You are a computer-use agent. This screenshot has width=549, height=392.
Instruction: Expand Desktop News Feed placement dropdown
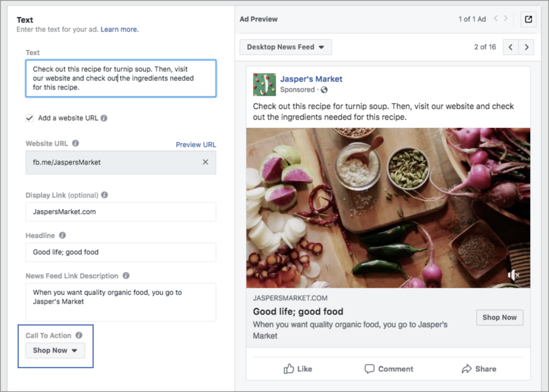tap(285, 47)
